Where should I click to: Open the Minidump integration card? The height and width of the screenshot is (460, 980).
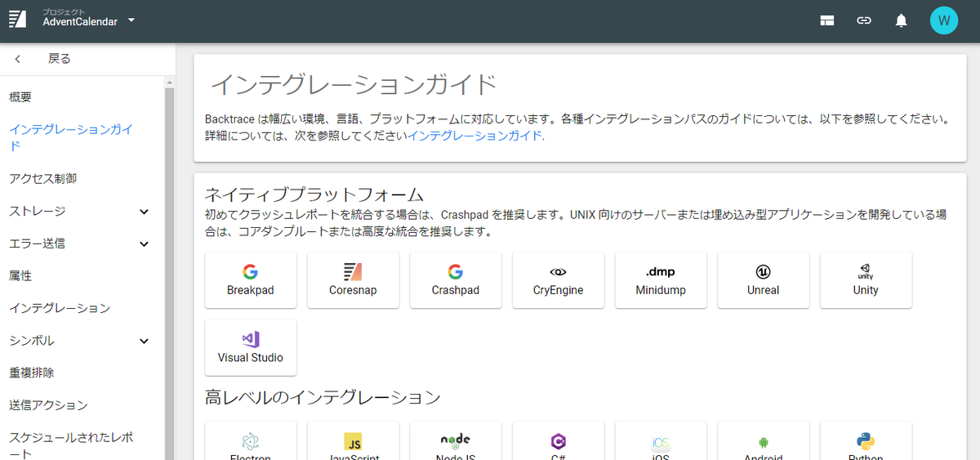click(661, 280)
